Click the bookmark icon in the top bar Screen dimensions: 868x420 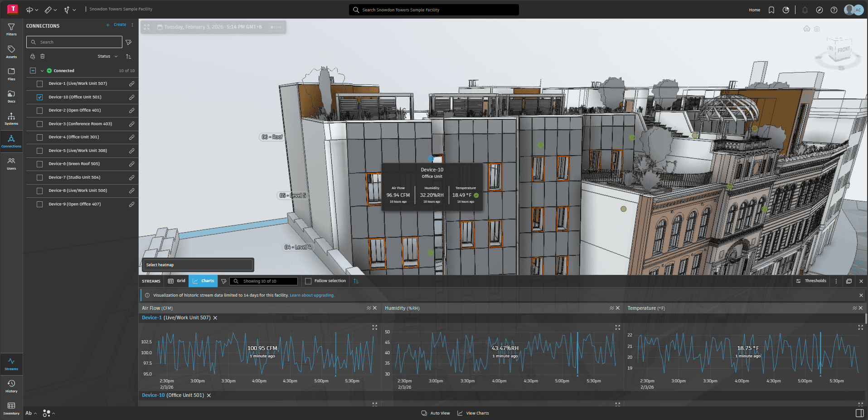(x=771, y=10)
